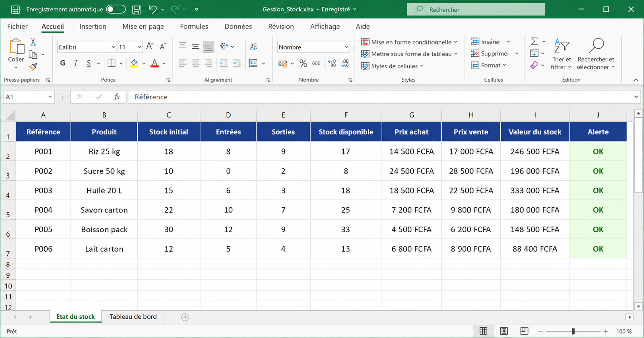Viewport: 644px width, 338px height.
Task: Adjust the zoom slider handle
Action: coord(573,331)
